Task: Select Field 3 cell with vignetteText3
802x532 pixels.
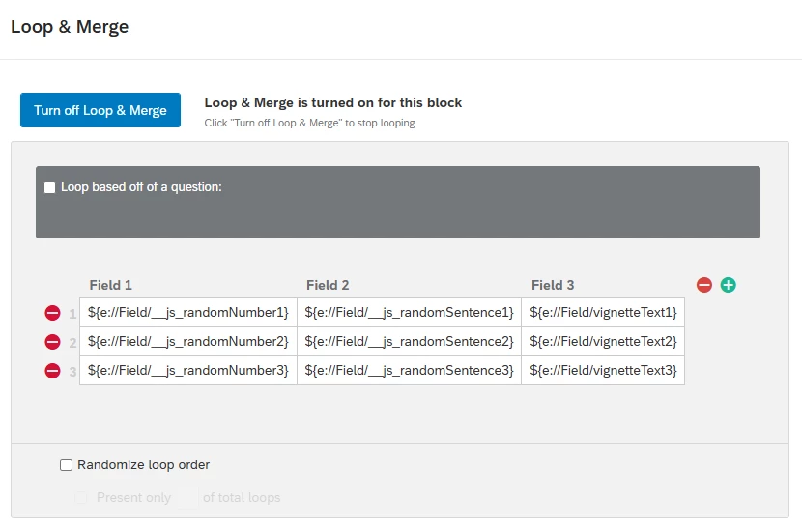Action: (603, 371)
